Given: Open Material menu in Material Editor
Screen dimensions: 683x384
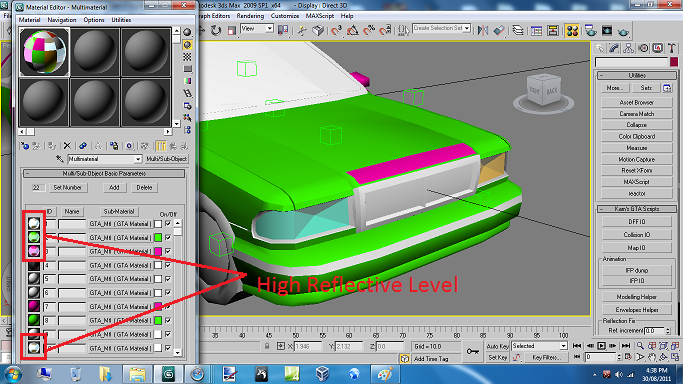Looking at the screenshot, I should (29, 20).
